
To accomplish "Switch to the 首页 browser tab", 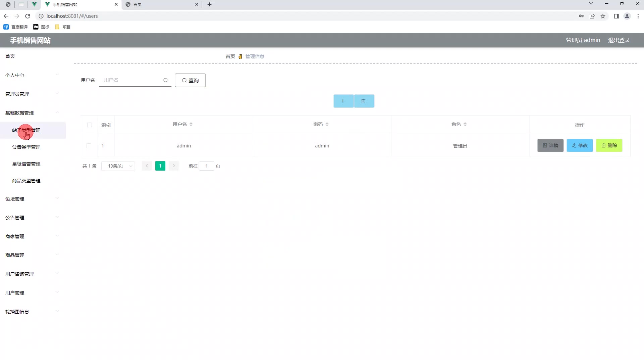I will [162, 4].
